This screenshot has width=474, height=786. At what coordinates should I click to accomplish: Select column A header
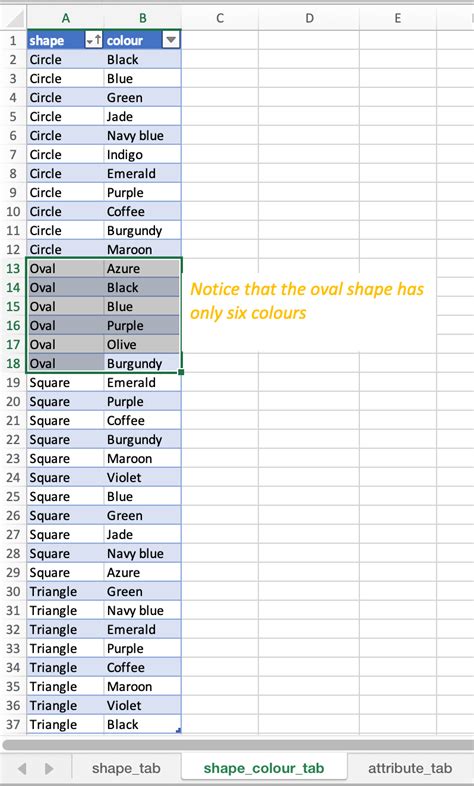point(66,19)
